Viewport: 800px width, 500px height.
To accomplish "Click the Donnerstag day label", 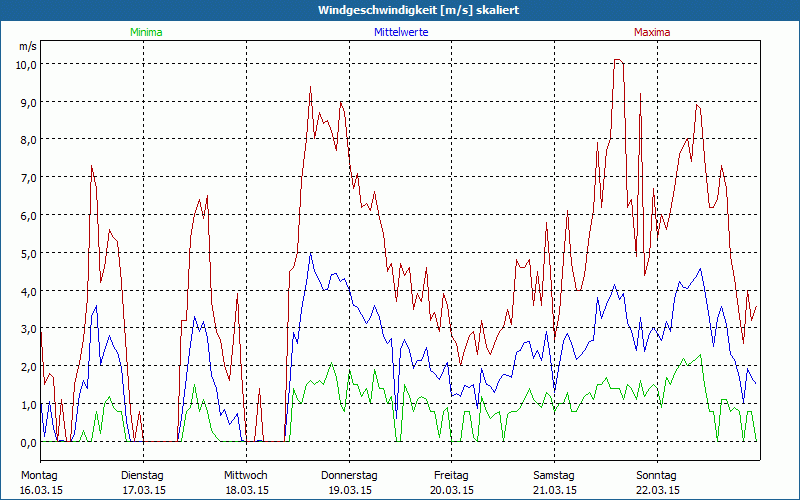I will pyautogui.click(x=348, y=475).
